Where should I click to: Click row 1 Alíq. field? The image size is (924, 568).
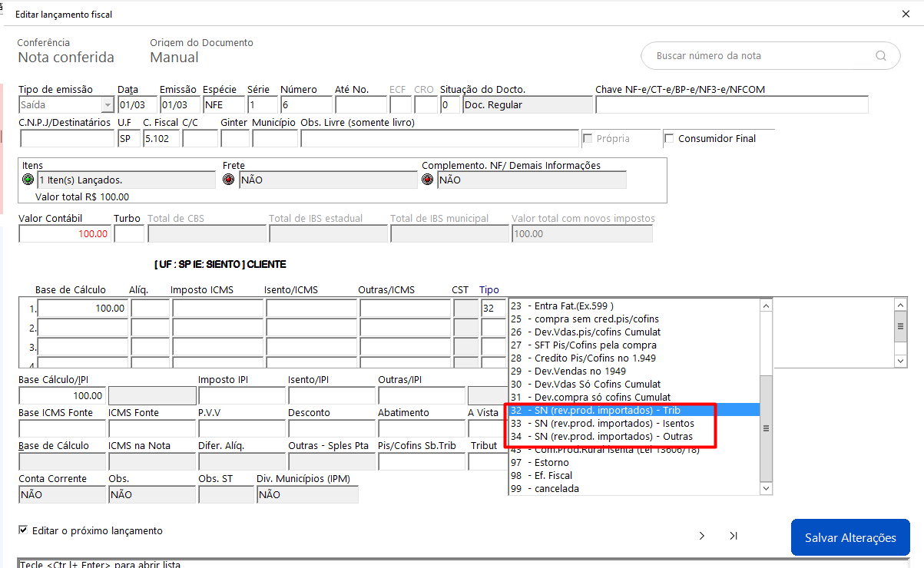pyautogui.click(x=150, y=308)
